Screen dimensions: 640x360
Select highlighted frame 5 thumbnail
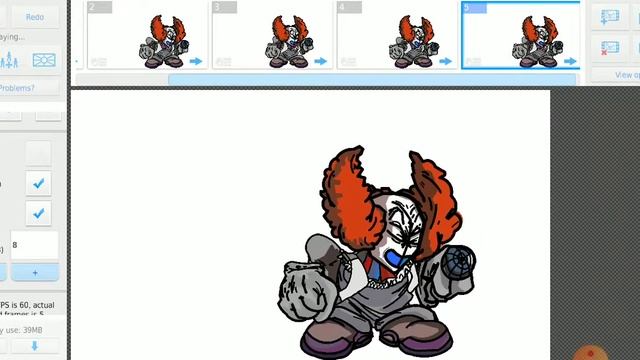pos(521,35)
